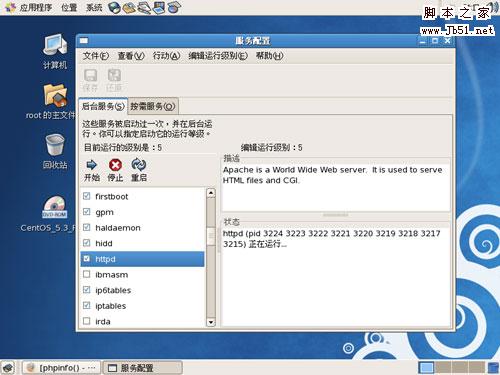
Task: Click the trash applet icon in bottom panel corner
Action: [x=493, y=368]
